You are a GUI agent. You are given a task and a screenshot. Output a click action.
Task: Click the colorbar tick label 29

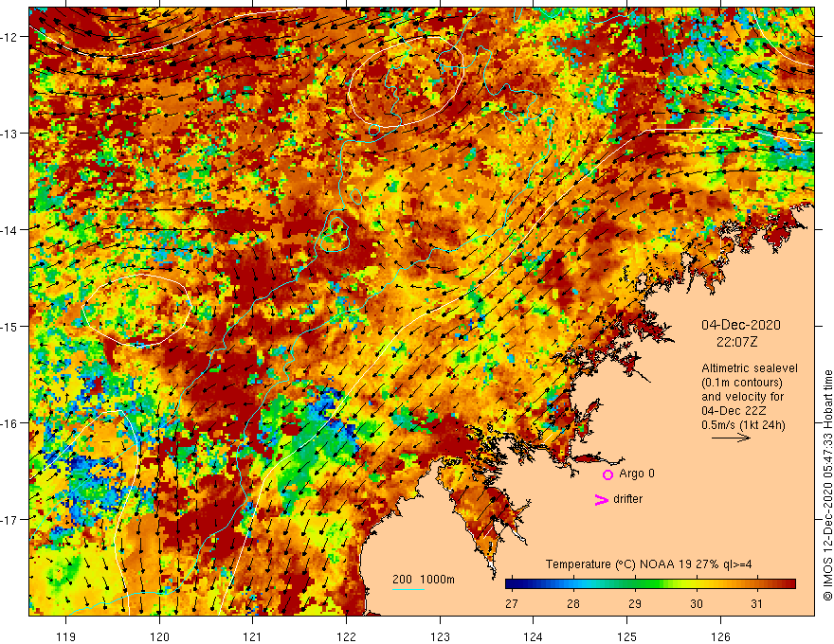(635, 604)
